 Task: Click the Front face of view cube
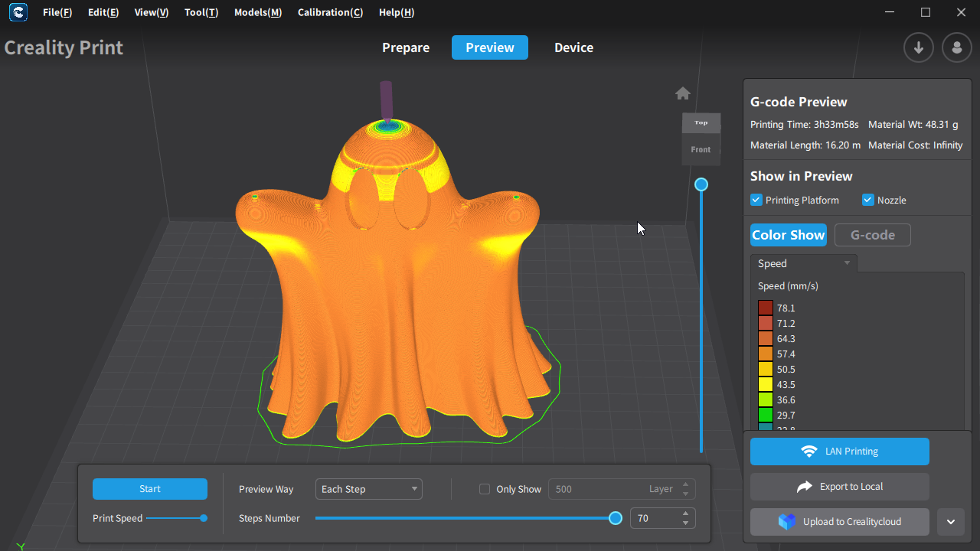[x=701, y=150]
